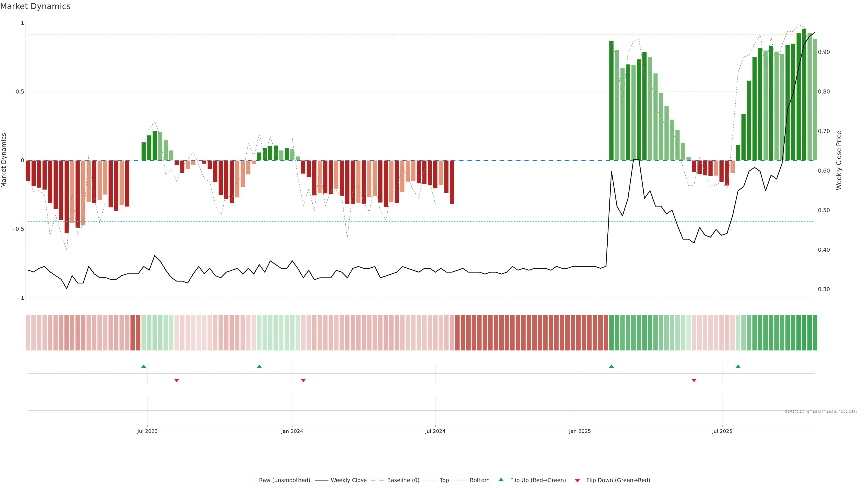
Task: Click the Jan 2025 axis label
Action: pos(580,431)
